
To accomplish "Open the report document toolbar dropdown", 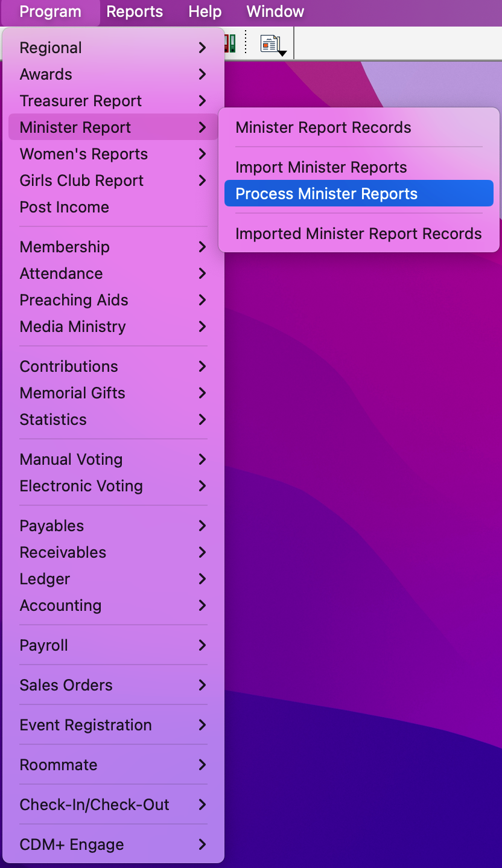I will click(x=273, y=45).
